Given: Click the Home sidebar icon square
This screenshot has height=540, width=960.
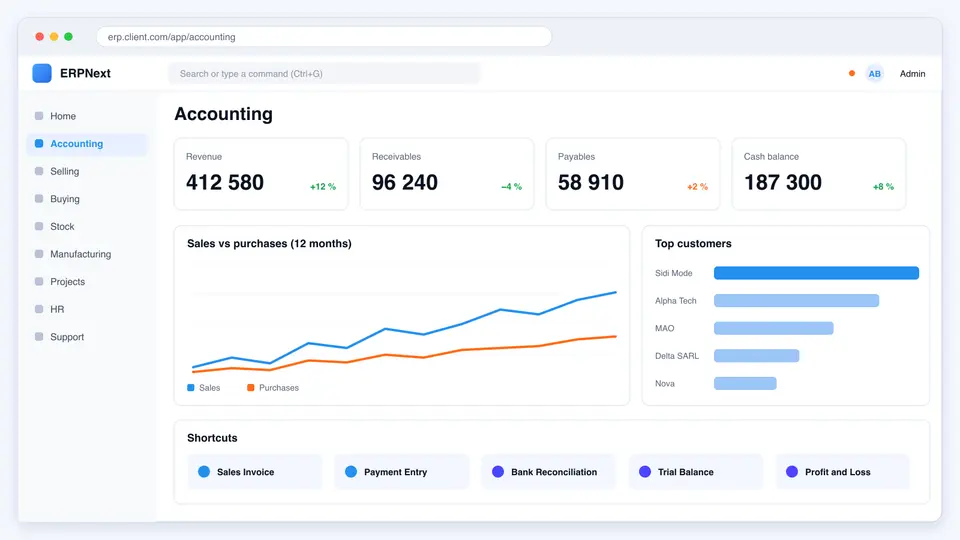Looking at the screenshot, I should 39,116.
